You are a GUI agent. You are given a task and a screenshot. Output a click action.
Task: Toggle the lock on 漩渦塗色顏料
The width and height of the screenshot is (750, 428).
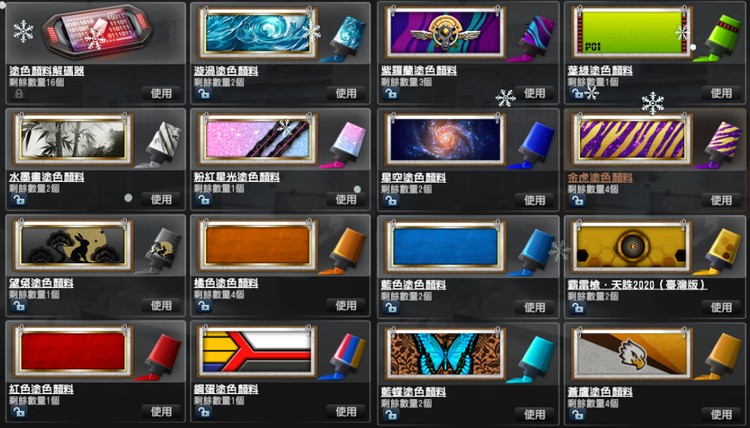click(203, 93)
